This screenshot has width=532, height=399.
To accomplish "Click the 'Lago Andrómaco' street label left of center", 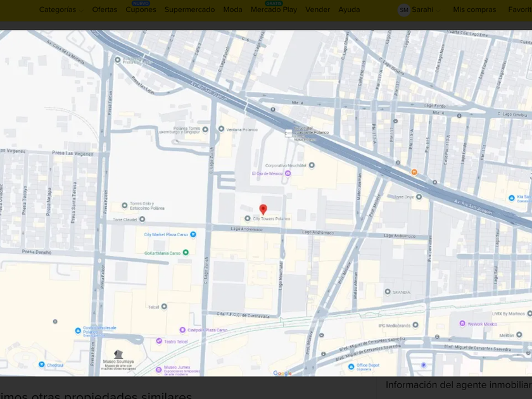I will [x=246, y=229].
